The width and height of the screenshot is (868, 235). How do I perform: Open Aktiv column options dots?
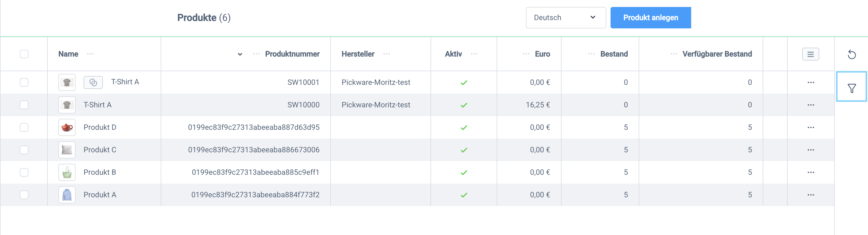pos(474,54)
